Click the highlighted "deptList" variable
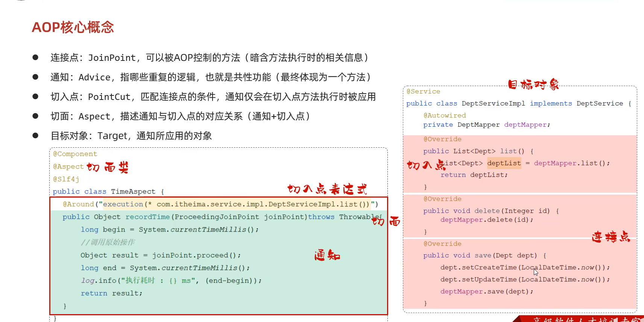 tap(504, 163)
